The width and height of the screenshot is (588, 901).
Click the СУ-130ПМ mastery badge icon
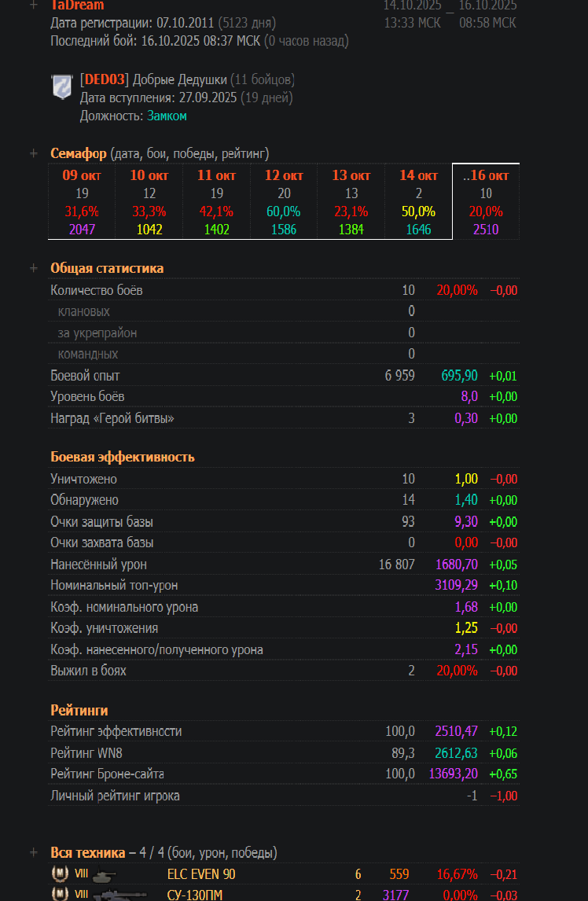click(60, 894)
